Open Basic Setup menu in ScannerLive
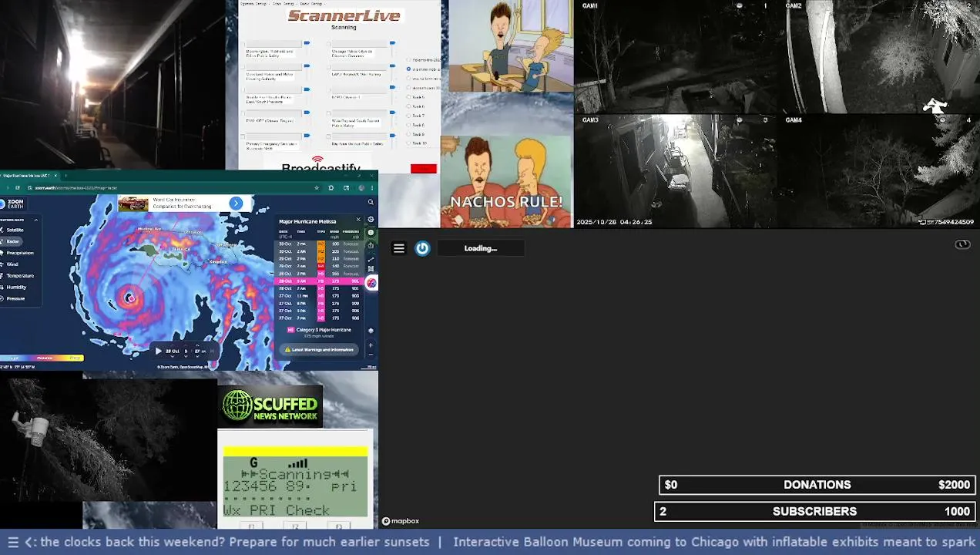The height and width of the screenshot is (555, 980). [x=312, y=4]
